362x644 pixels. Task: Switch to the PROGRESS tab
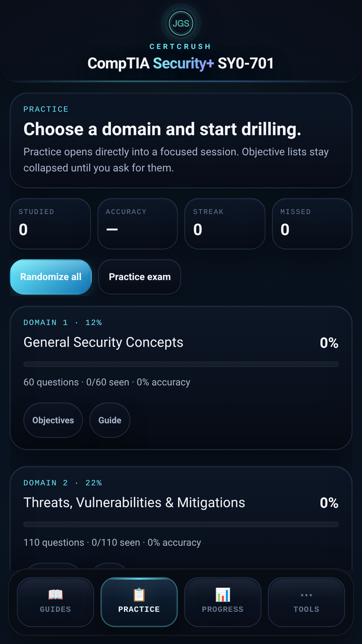(222, 602)
